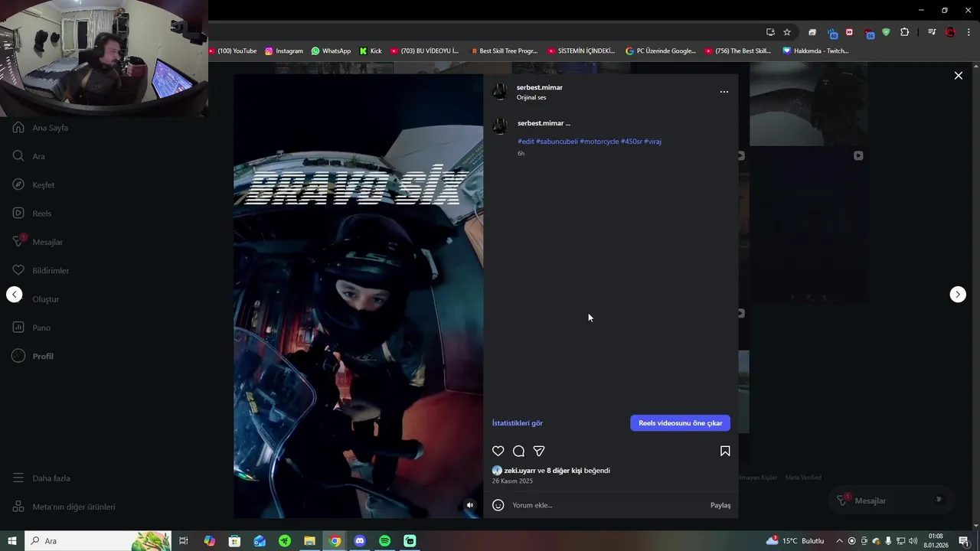Open Task View on the taskbar
980x551 pixels.
[x=184, y=541]
